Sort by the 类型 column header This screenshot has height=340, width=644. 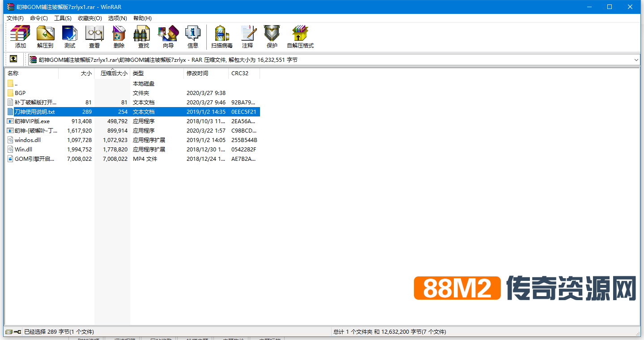pos(157,73)
